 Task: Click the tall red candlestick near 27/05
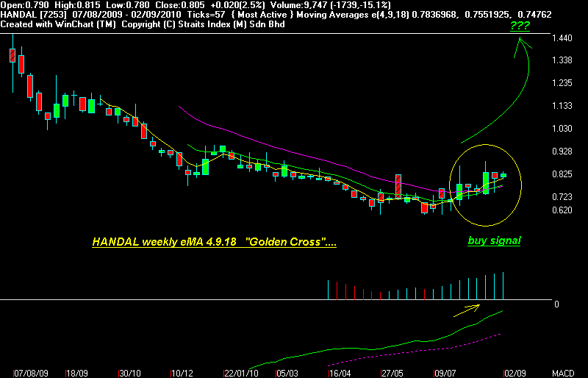pos(398,187)
